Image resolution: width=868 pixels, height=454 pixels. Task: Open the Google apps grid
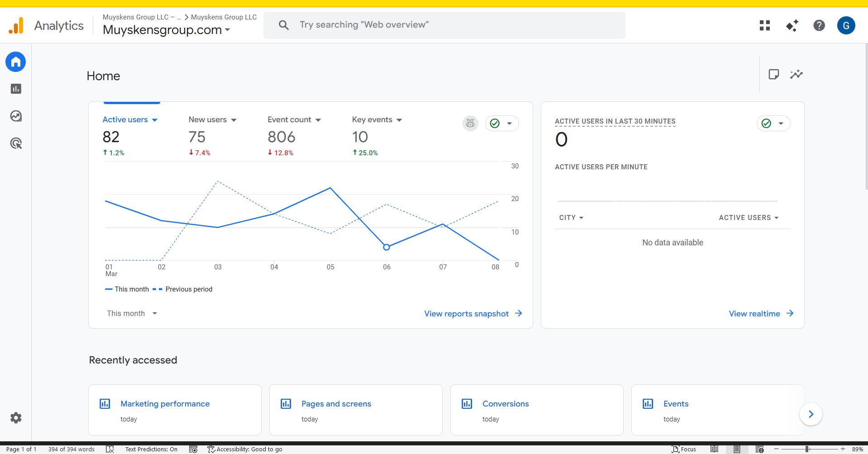(x=764, y=25)
